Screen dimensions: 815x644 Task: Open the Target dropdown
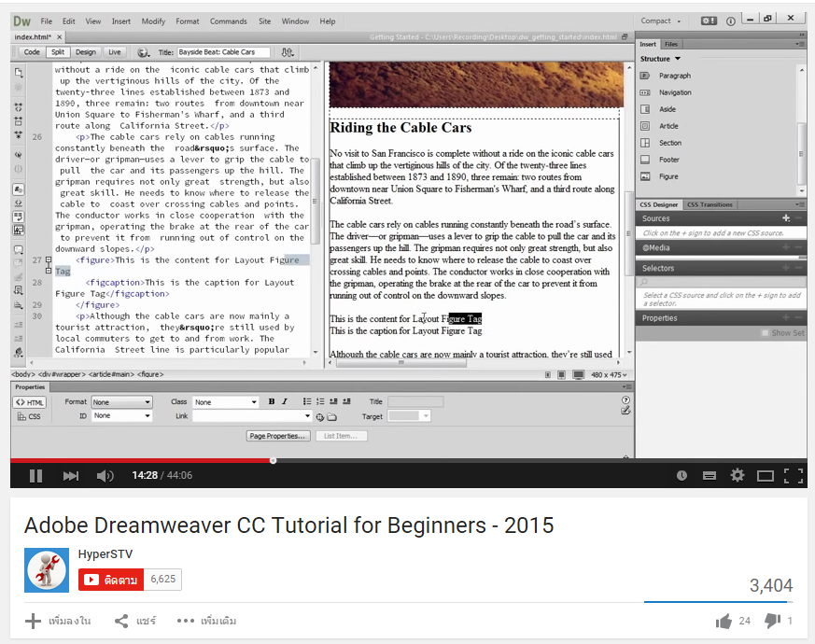(x=409, y=416)
